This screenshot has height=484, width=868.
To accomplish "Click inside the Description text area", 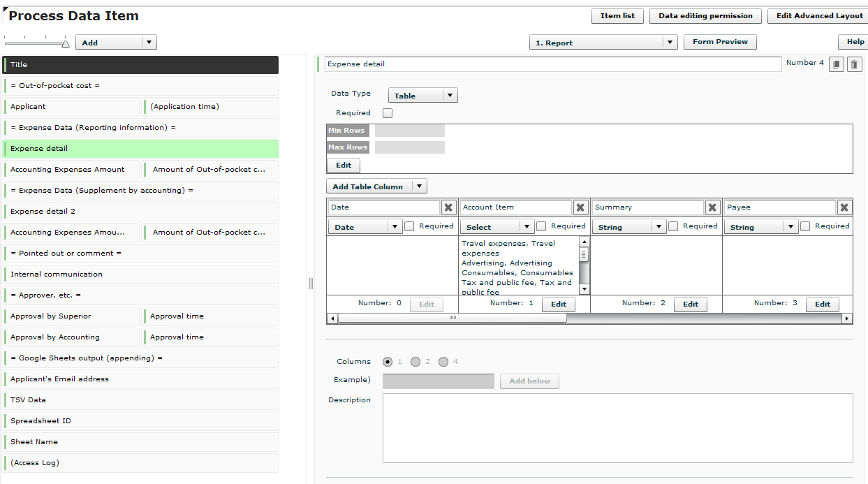I will tap(617, 426).
